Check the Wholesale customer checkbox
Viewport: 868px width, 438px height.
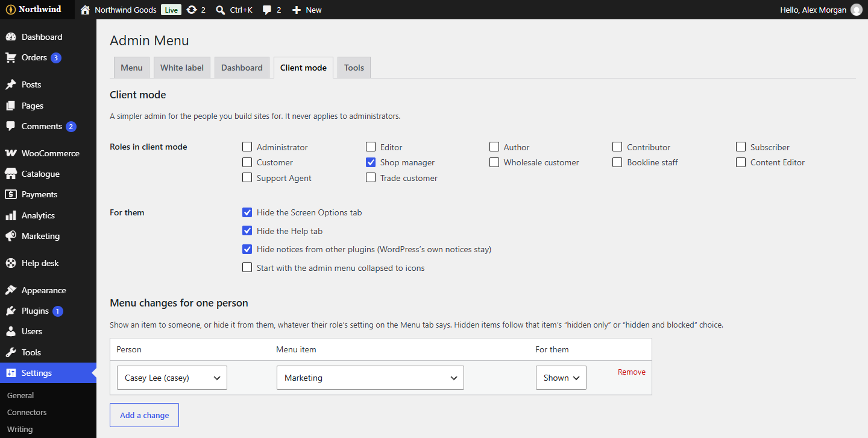[494, 162]
